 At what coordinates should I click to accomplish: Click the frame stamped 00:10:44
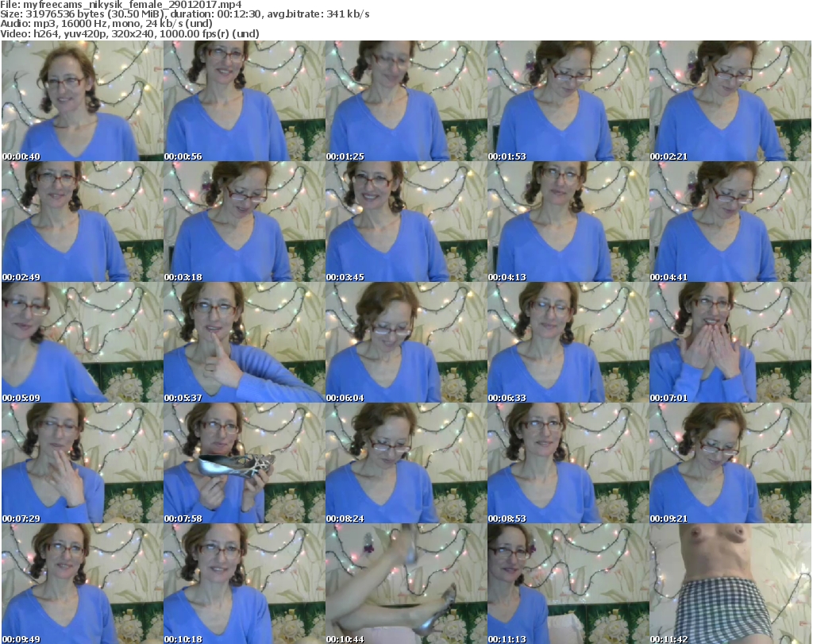pos(406,584)
